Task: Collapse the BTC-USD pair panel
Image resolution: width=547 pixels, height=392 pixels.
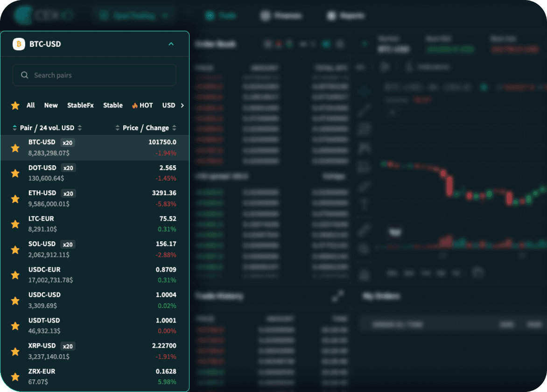Action: (x=172, y=44)
